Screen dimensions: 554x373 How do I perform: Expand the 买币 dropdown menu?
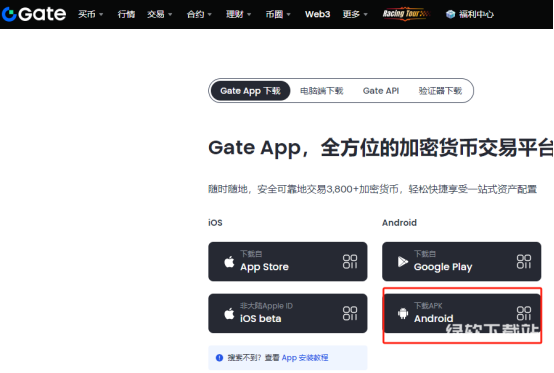click(90, 14)
